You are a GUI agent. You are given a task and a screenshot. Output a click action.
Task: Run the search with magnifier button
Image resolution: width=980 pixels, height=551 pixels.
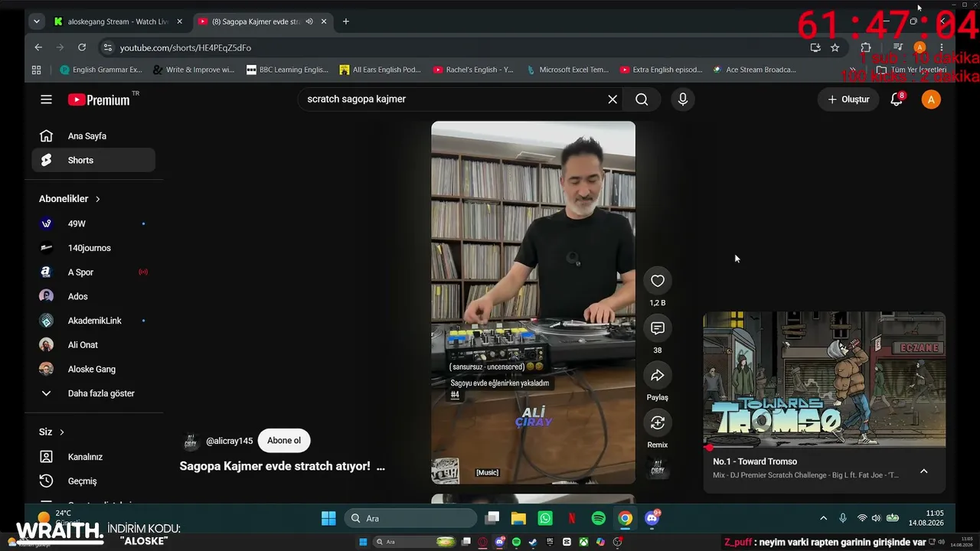[x=642, y=99]
